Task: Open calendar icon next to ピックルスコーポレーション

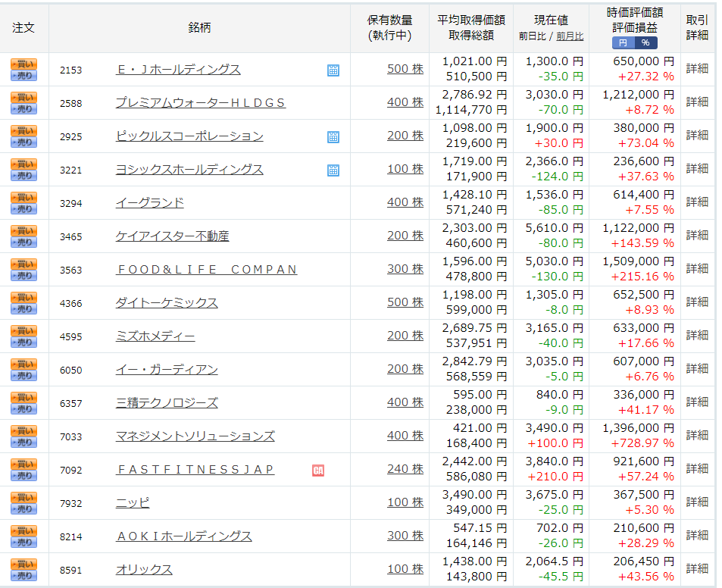Action: coord(333,137)
